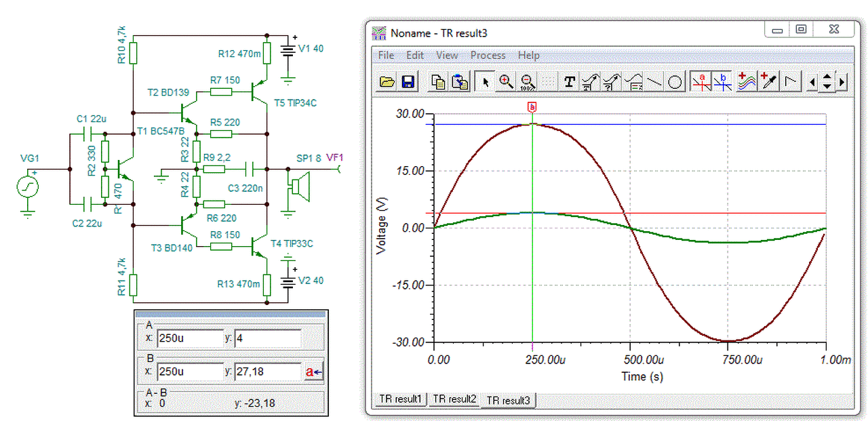This screenshot has width=868, height=421.
Task: Select the line drawing tool
Action: [654, 82]
